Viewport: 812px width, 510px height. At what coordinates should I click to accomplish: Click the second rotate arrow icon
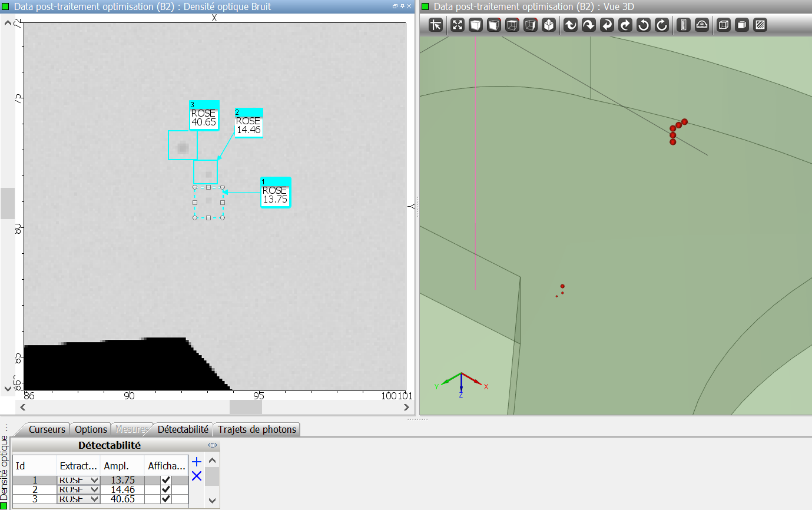click(x=589, y=25)
